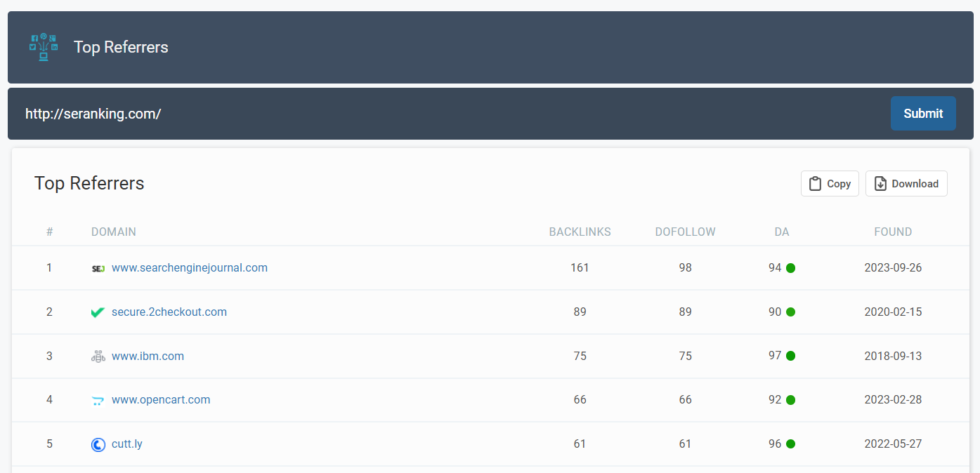Select DA value 96 for cutt.ly
This screenshot has width=980, height=473.
[775, 444]
